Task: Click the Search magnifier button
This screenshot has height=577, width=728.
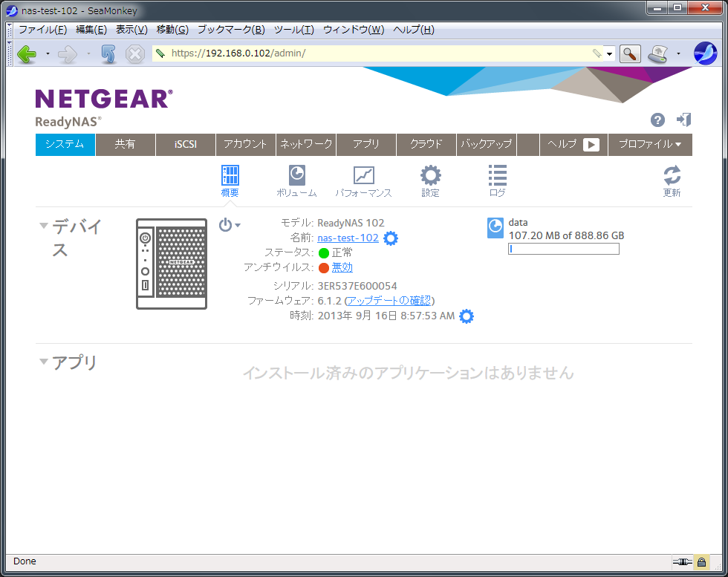Action: coord(630,54)
